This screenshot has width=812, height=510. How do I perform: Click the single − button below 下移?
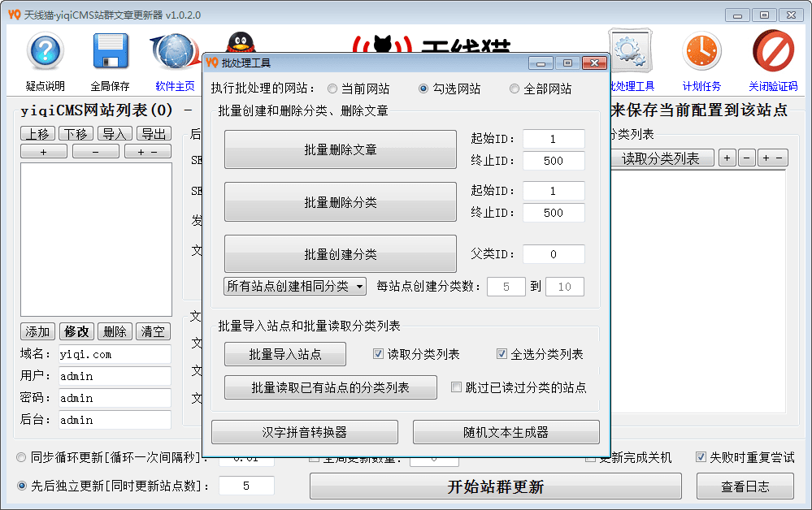96,152
